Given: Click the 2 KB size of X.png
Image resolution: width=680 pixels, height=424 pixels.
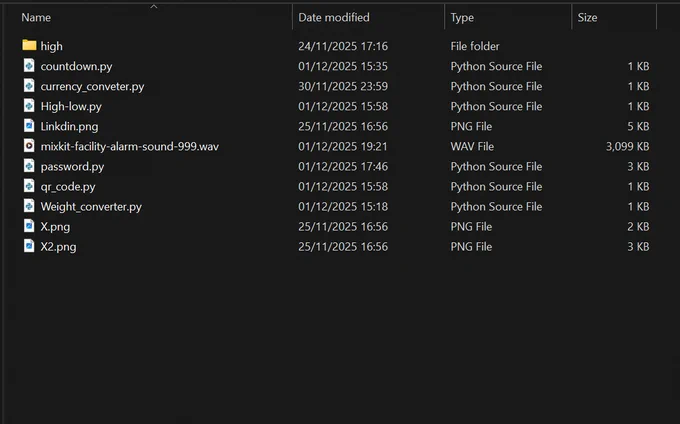Looking at the screenshot, I should click(x=638, y=227).
